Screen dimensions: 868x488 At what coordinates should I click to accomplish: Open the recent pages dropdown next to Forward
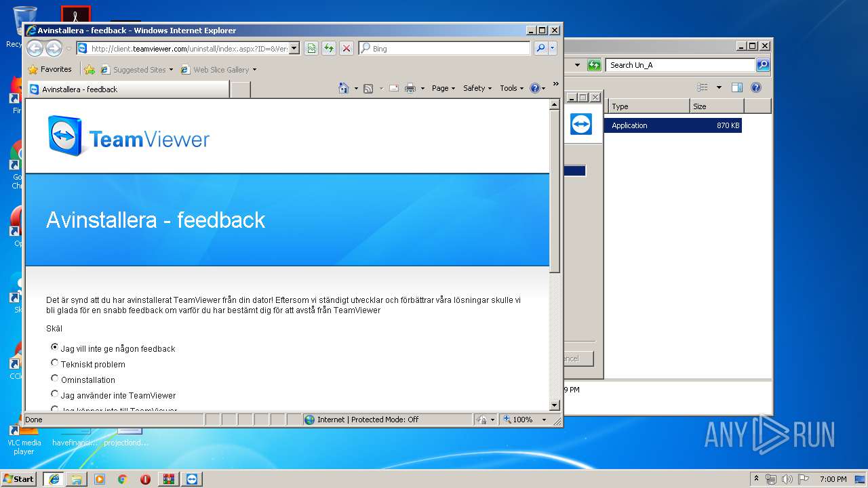pyautogui.click(x=68, y=49)
